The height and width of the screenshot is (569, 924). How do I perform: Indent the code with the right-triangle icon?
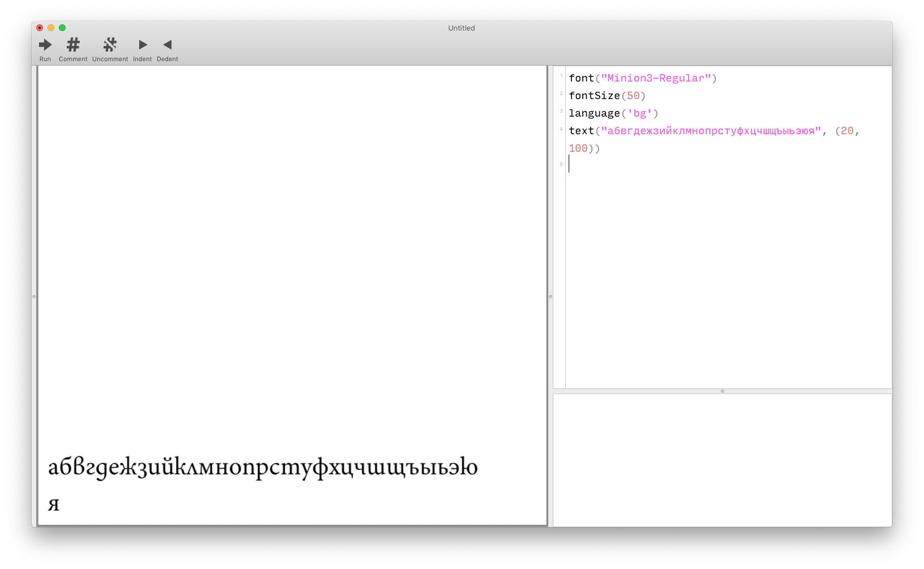[x=142, y=45]
